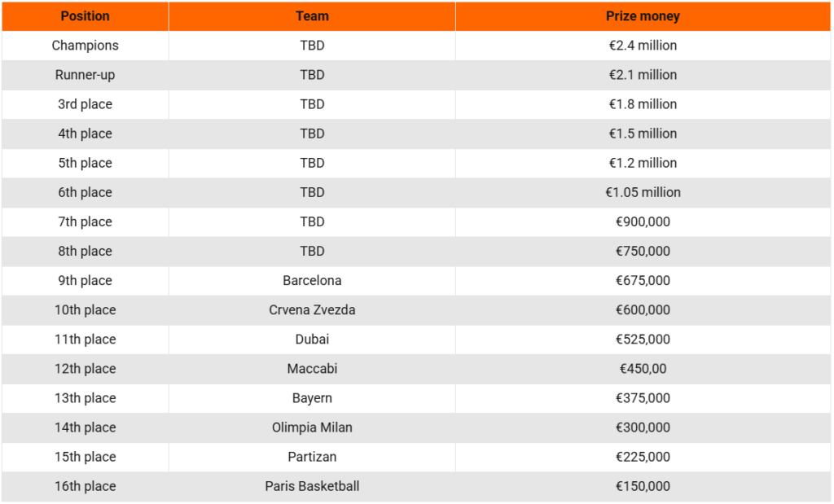
Task: Select the Dubai team cell
Action: click(312, 339)
